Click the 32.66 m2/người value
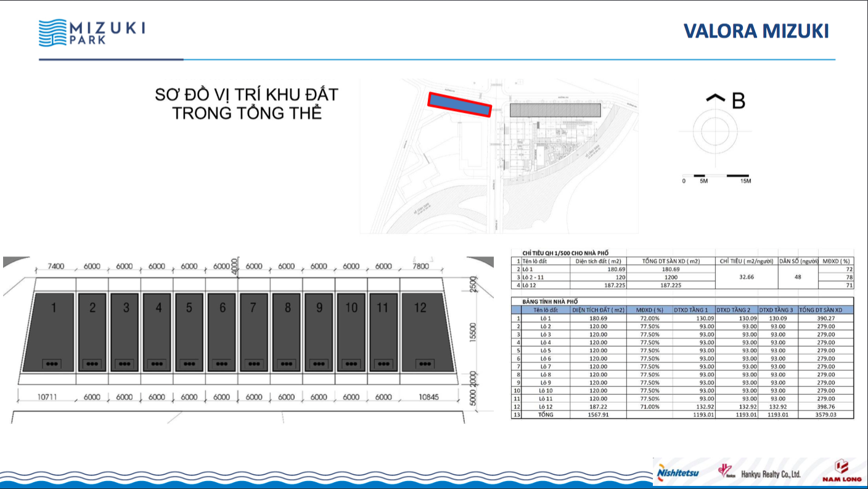Screen dimensions: 868x489 coord(747,277)
